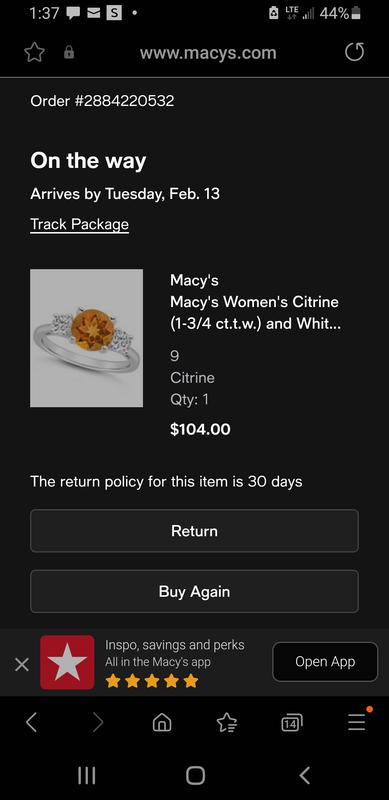Image resolution: width=389 pixels, height=800 pixels.
Task: Bookmark page with the star icon
Action: 35,53
